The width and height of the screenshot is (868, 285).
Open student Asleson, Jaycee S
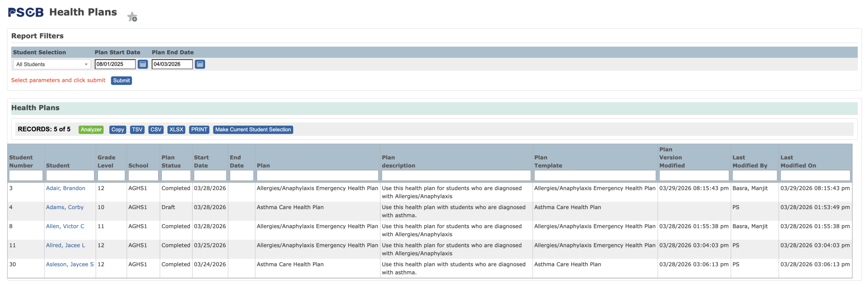pos(70,264)
